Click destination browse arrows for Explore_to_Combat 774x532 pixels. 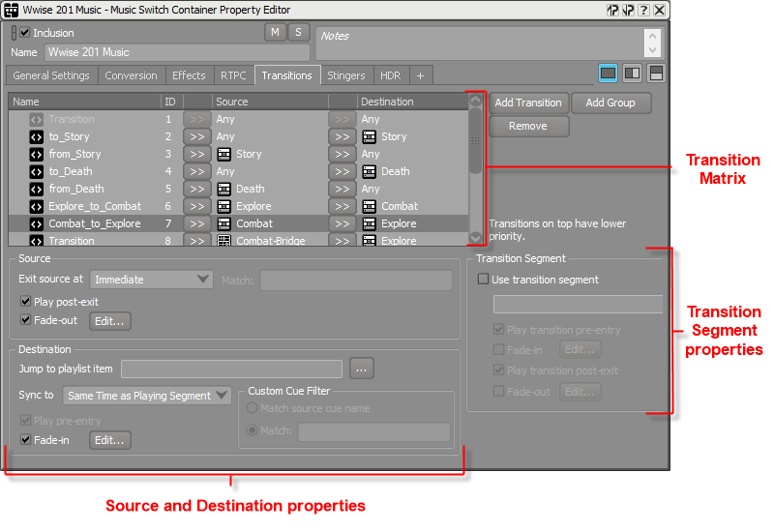tap(342, 206)
